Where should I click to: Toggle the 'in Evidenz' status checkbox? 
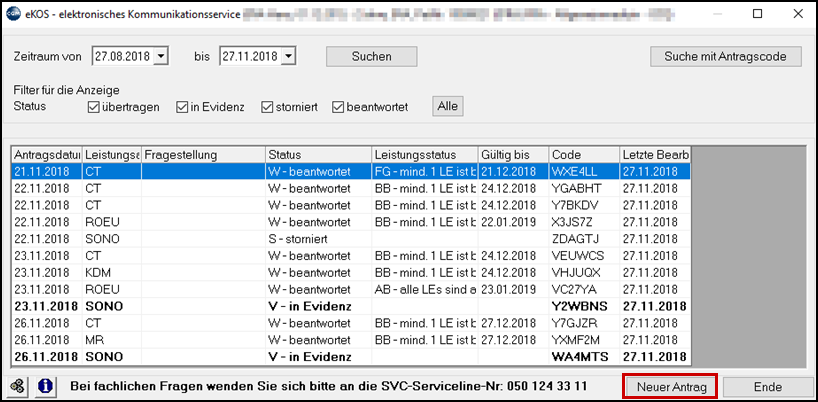pos(182,107)
